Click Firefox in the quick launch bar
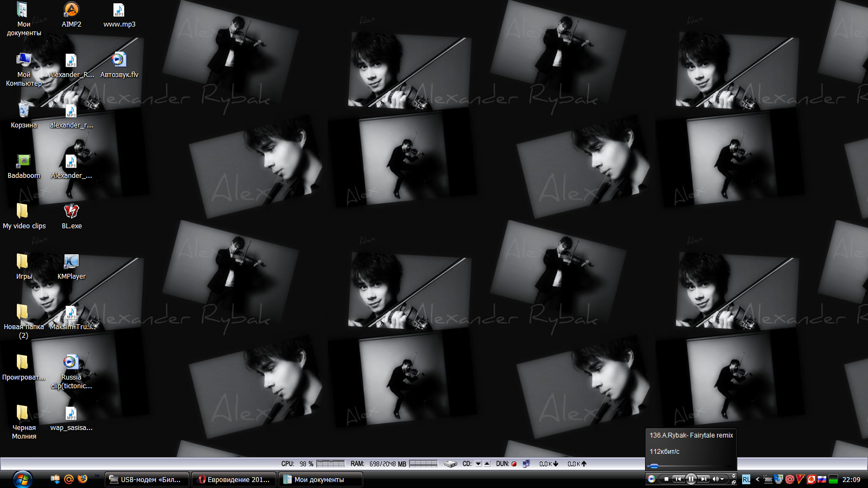Image resolution: width=868 pixels, height=488 pixels. 82,479
